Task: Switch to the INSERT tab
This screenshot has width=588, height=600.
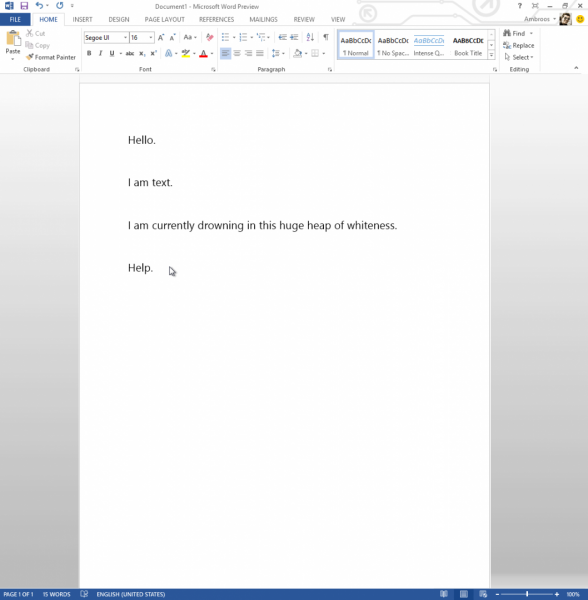Action: point(82,19)
